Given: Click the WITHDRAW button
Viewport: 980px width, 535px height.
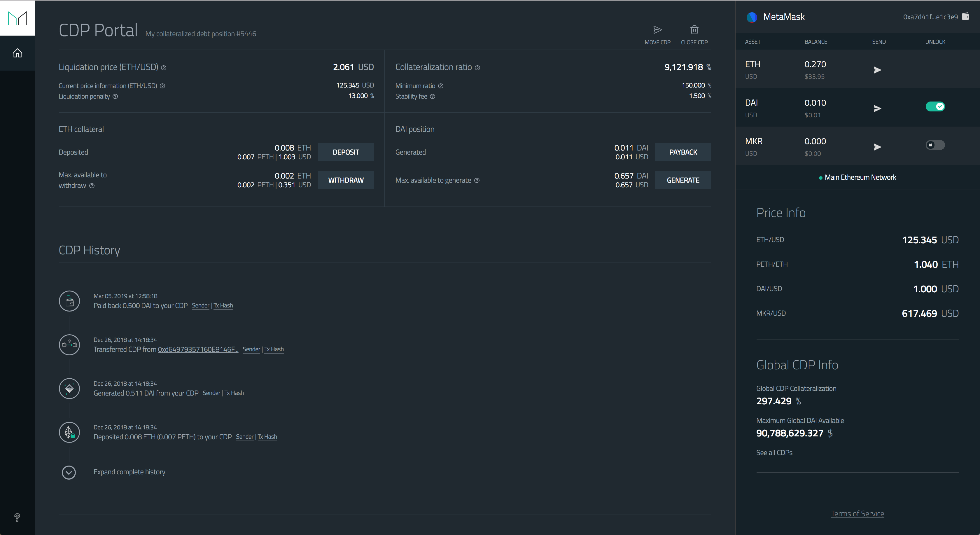Looking at the screenshot, I should click(345, 180).
